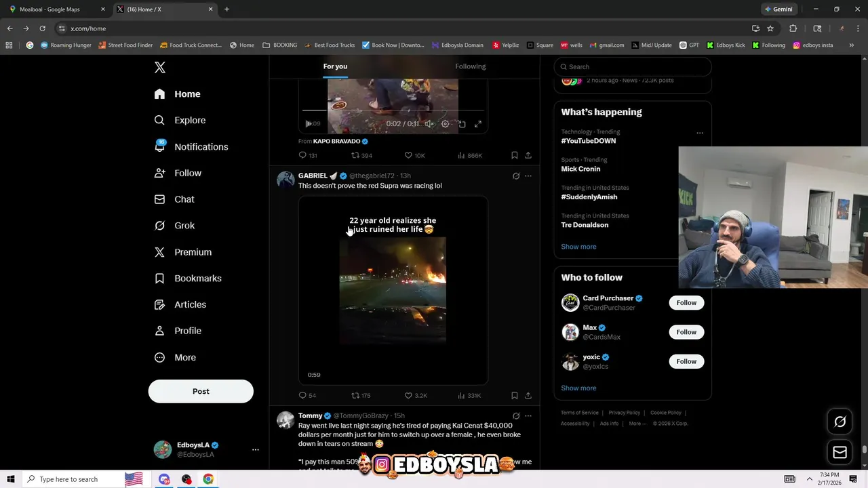Viewport: 868px width, 488px height.
Task: Open Articles in the sidebar
Action: 180,305
